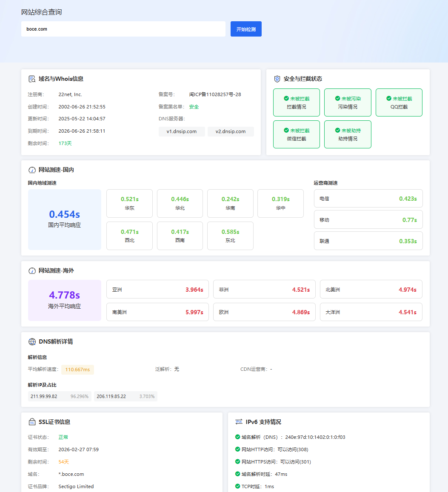448x492 pixels.
Task: Open the 微信拦截 status card
Action: coord(296,134)
